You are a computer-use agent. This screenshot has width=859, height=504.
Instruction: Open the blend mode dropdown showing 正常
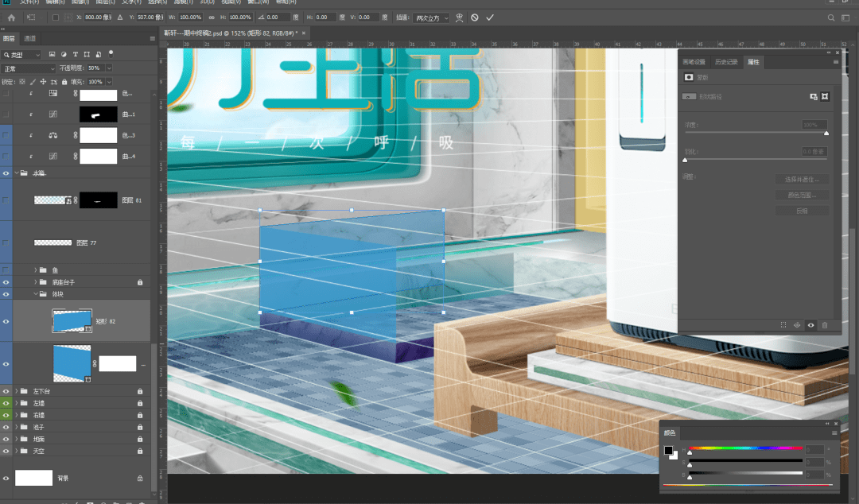(29, 68)
